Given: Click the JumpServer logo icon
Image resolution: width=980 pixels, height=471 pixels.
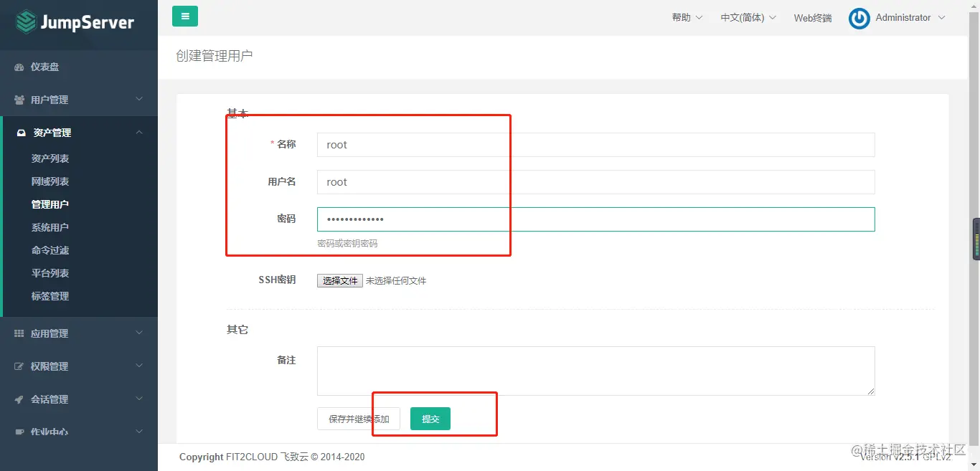Looking at the screenshot, I should click(x=27, y=22).
